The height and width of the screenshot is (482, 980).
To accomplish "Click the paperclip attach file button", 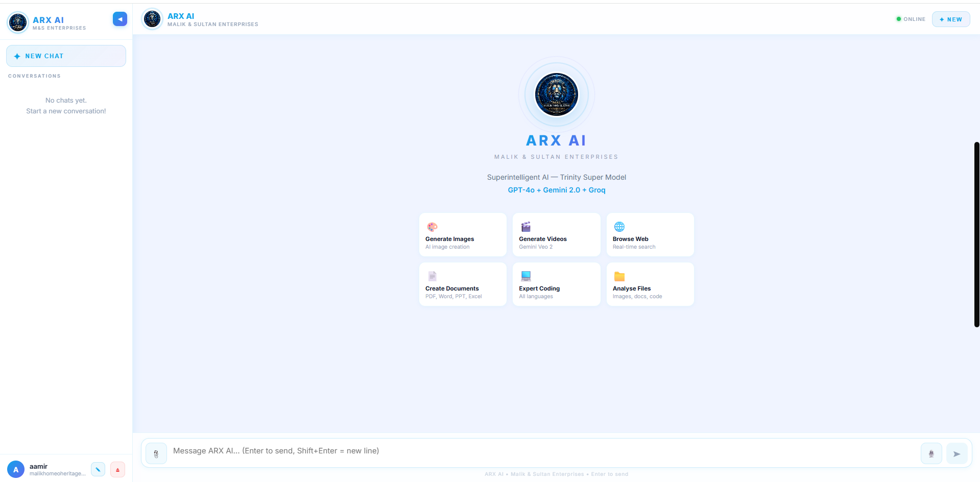I will 156,453.
